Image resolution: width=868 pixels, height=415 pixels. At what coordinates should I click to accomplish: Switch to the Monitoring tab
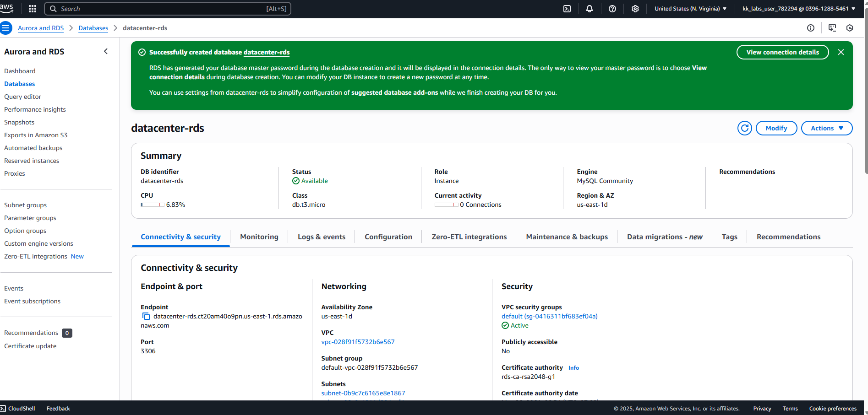coord(259,237)
